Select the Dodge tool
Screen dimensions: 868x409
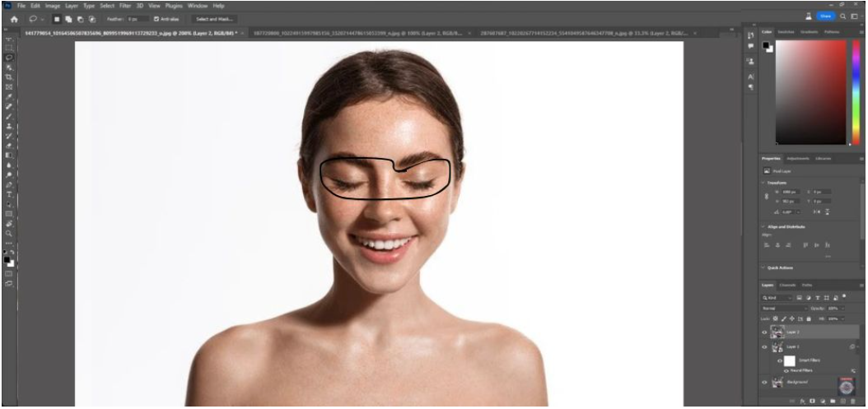tap(9, 175)
